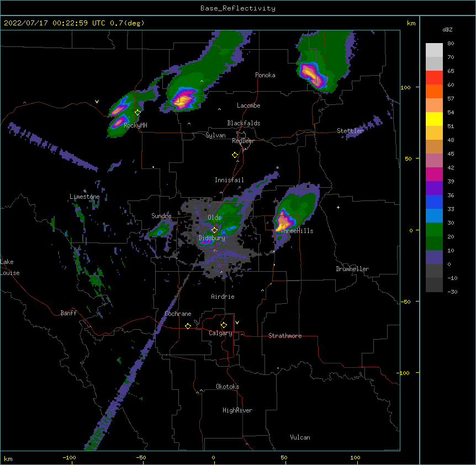Select the Airdrie label
476x465 pixels.
coord(223,297)
